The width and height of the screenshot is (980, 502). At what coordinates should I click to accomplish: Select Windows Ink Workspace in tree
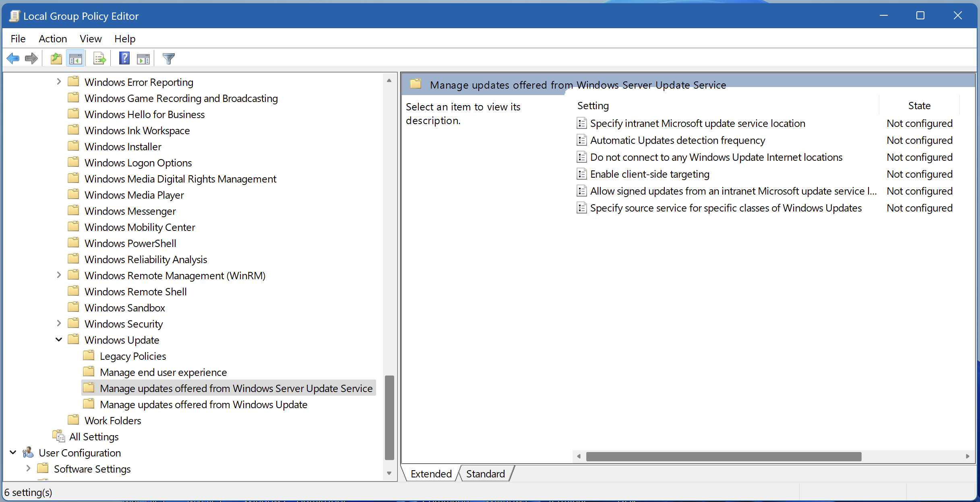(137, 131)
